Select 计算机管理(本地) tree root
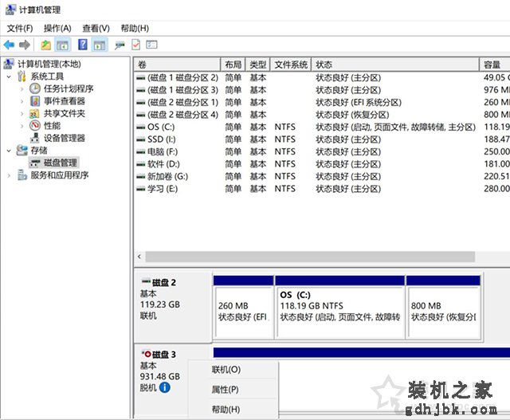 (x=49, y=64)
